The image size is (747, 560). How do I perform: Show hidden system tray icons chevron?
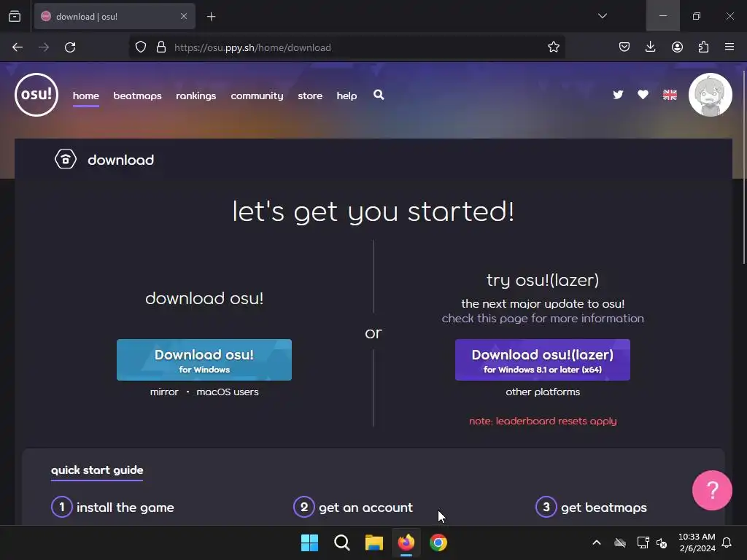pos(597,542)
